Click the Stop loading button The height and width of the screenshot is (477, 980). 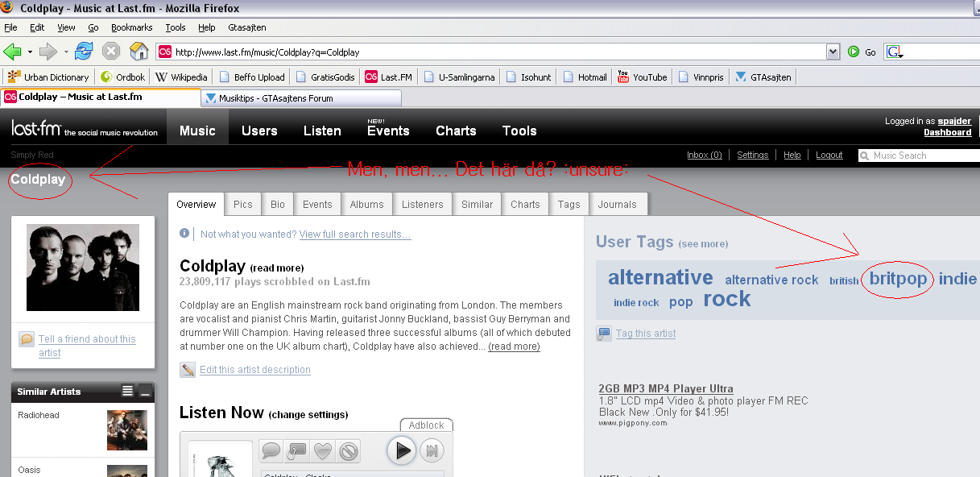[111, 52]
